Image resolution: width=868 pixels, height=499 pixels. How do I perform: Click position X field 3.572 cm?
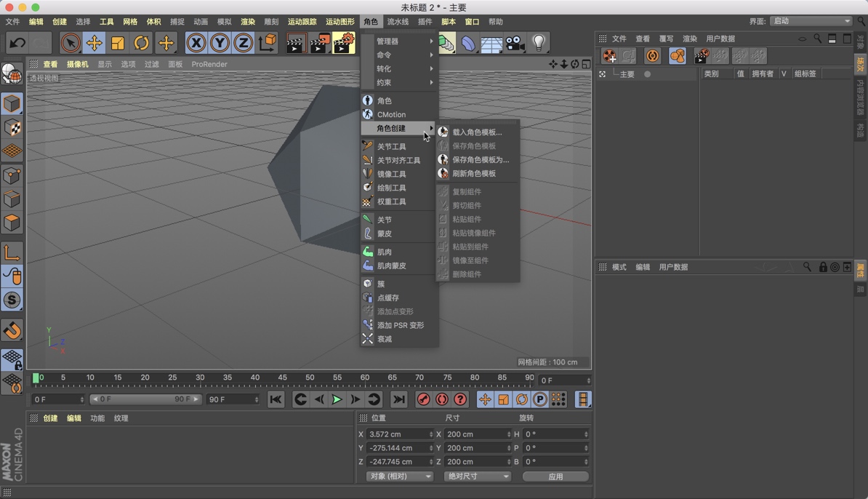coord(400,434)
